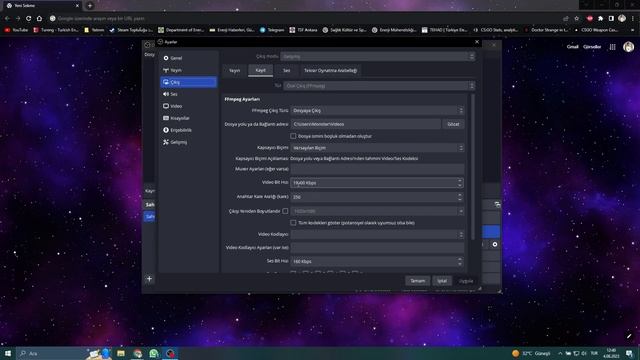Click the Muxer Ayarları input field
The image size is (640, 360).
[378, 169]
